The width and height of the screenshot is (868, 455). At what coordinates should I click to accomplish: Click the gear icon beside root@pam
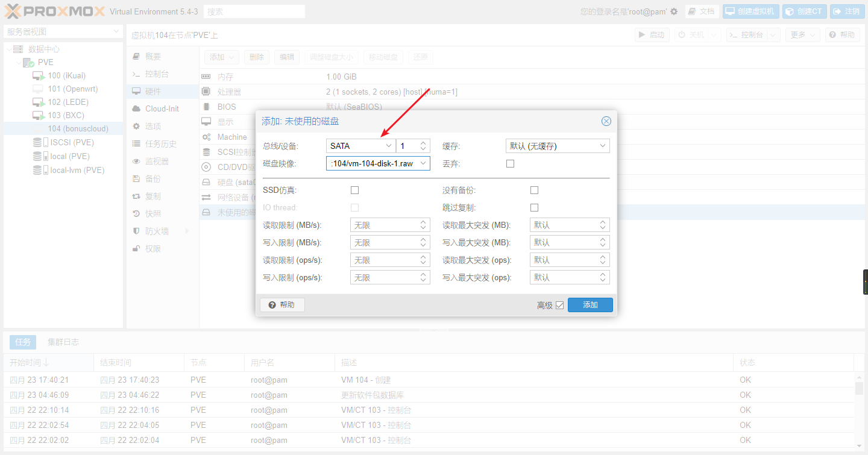pyautogui.click(x=674, y=11)
